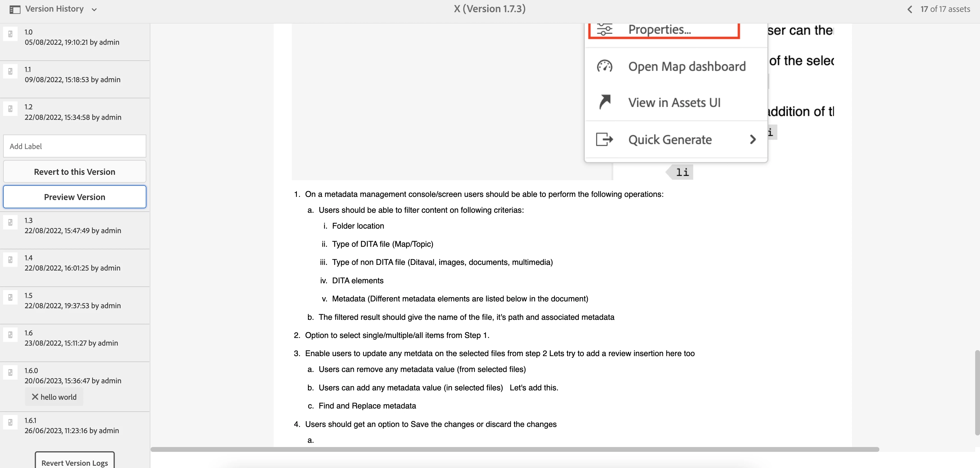The image size is (980, 468).
Task: Click document icon of version 1.6.1
Action: click(10, 422)
